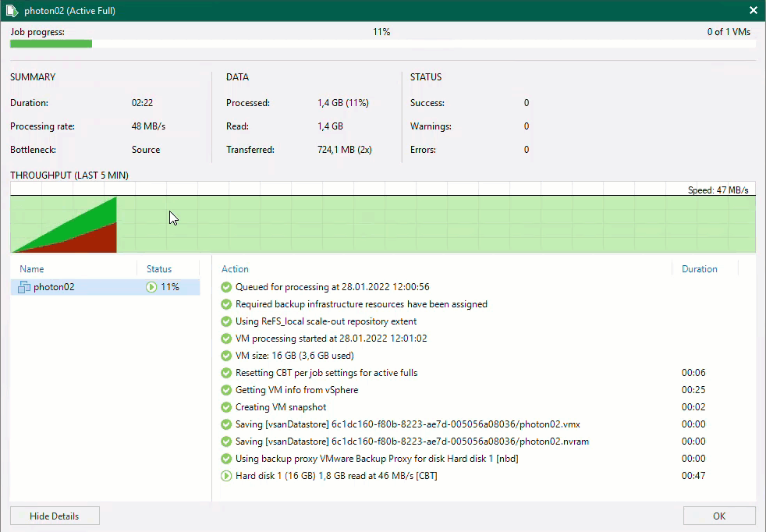
Task: Hide the job details panel
Action: pos(55,516)
